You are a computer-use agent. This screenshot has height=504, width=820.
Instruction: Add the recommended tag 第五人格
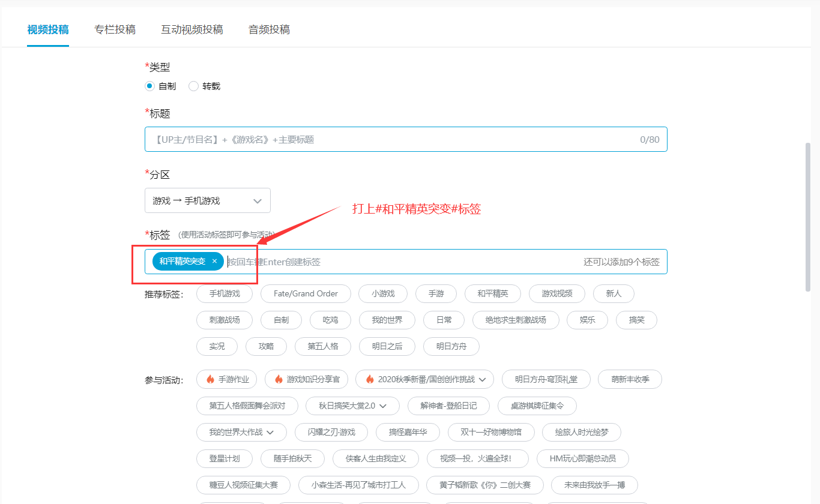[x=323, y=346]
